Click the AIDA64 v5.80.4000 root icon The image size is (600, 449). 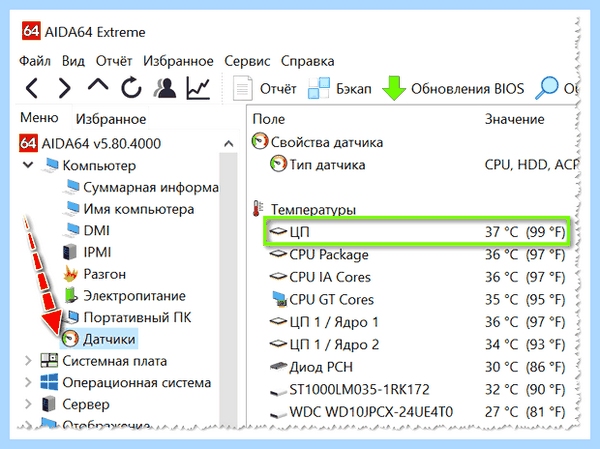click(28, 143)
